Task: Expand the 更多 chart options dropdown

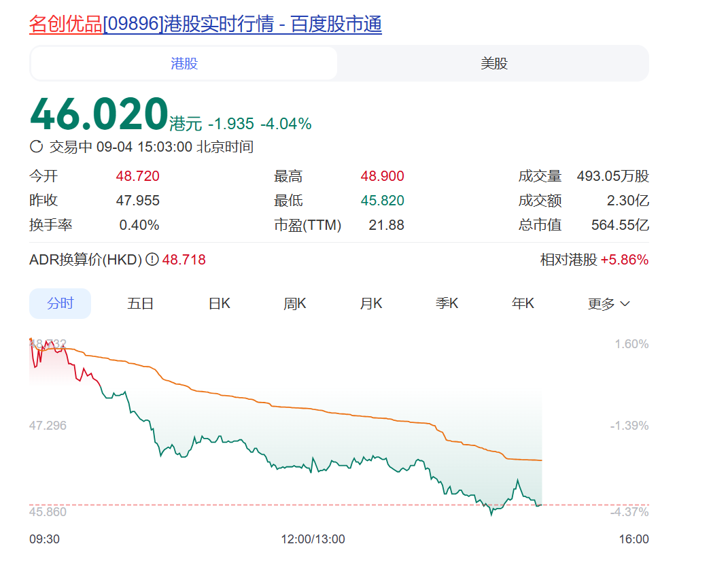Action: pyautogui.click(x=608, y=304)
